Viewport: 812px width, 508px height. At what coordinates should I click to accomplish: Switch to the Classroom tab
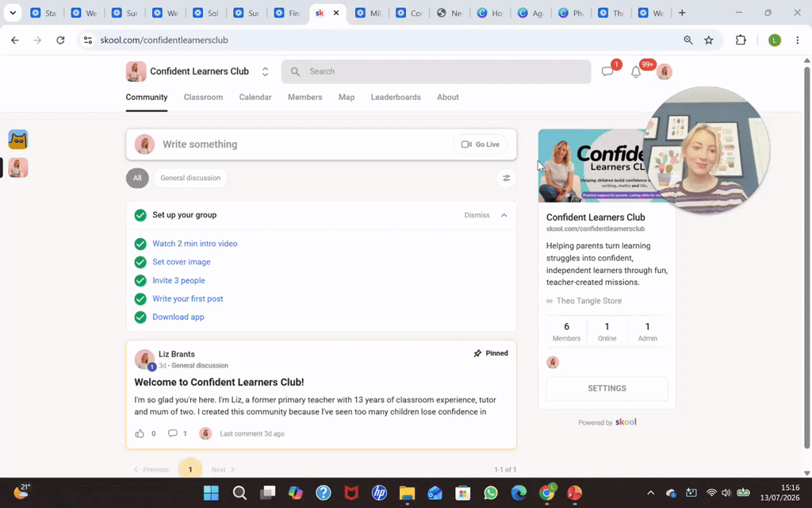point(203,97)
